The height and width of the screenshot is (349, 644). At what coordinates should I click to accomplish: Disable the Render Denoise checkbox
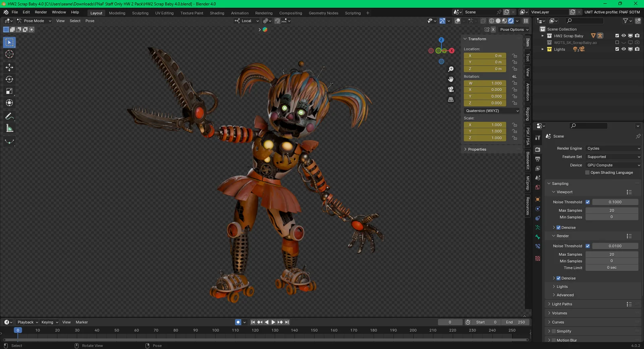[x=558, y=278]
